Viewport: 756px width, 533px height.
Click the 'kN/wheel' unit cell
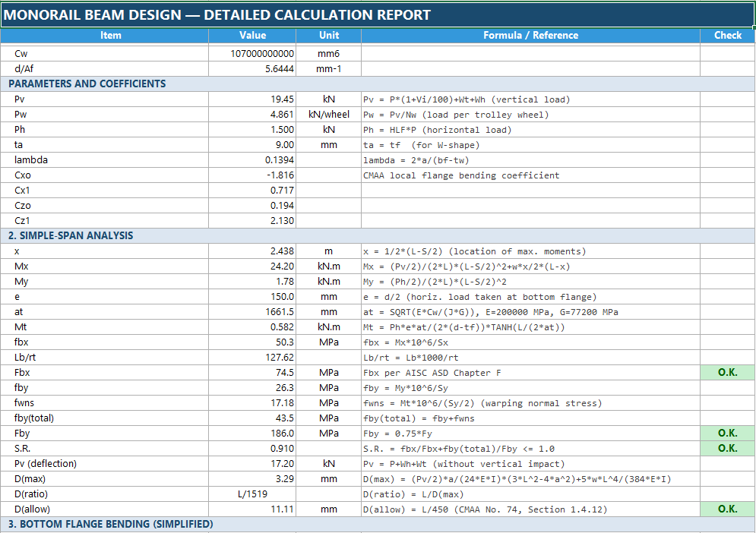(328, 115)
